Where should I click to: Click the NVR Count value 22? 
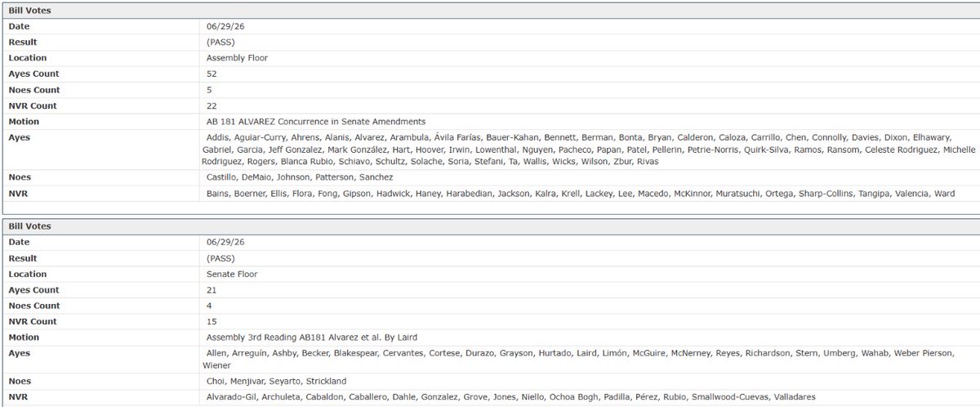pyautogui.click(x=212, y=105)
